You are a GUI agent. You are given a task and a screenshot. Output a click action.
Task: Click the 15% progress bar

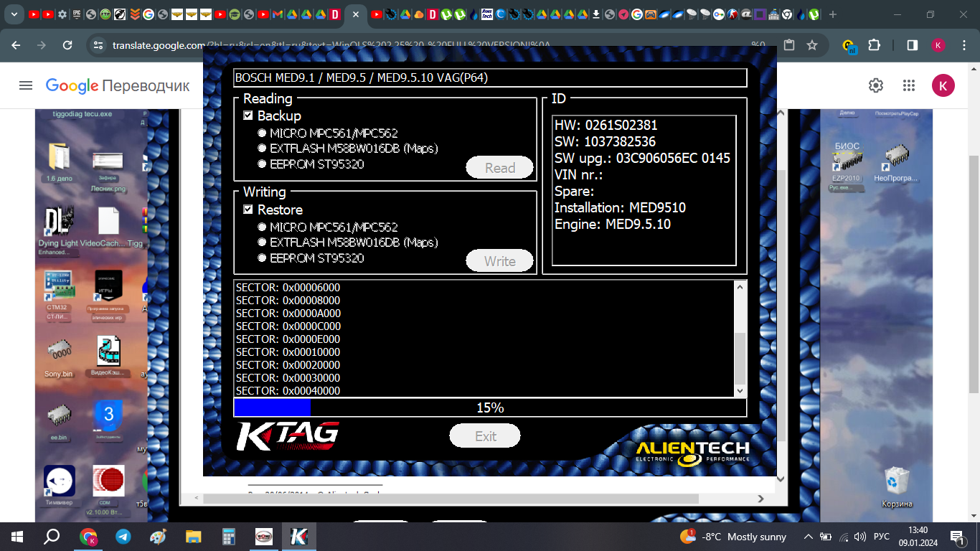click(x=490, y=408)
